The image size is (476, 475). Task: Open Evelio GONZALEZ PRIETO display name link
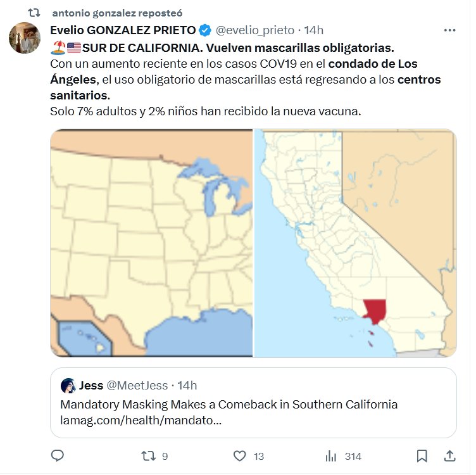tap(123, 30)
